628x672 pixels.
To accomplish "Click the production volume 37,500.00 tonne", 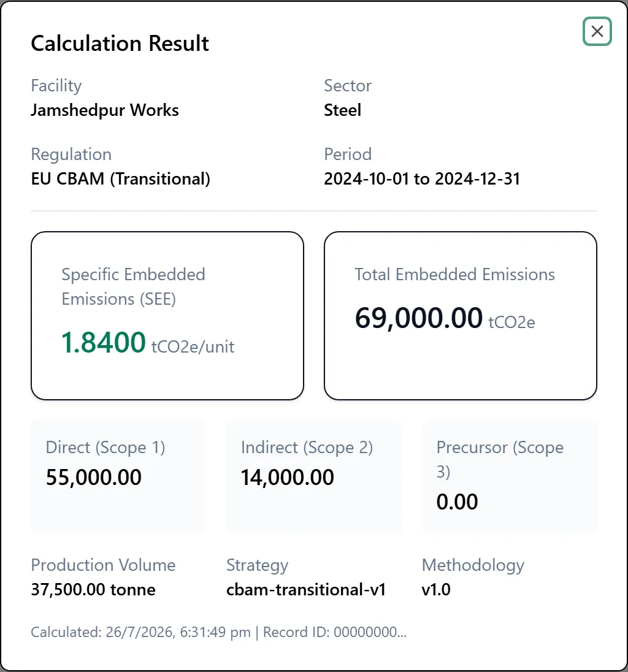I will click(x=93, y=590).
